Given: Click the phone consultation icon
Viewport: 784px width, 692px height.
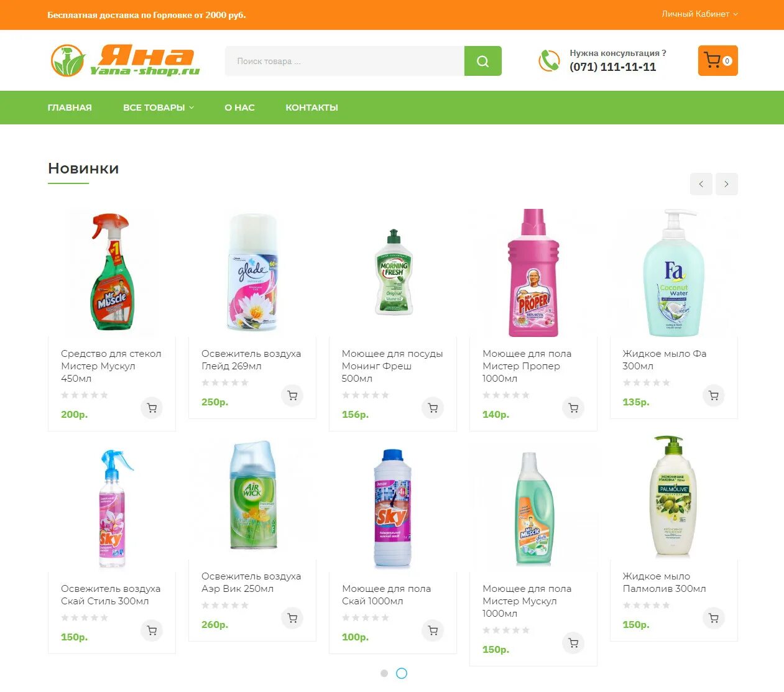Looking at the screenshot, I should [549, 61].
